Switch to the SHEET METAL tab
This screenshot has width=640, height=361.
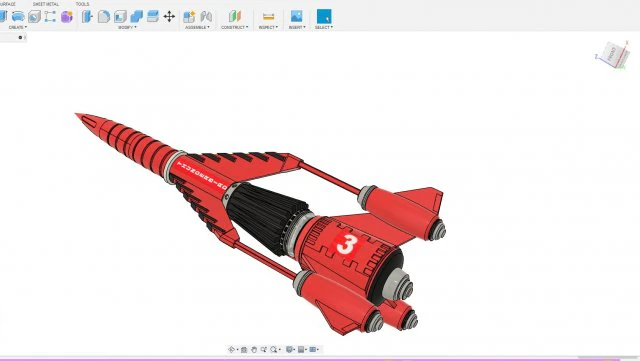(46, 4)
